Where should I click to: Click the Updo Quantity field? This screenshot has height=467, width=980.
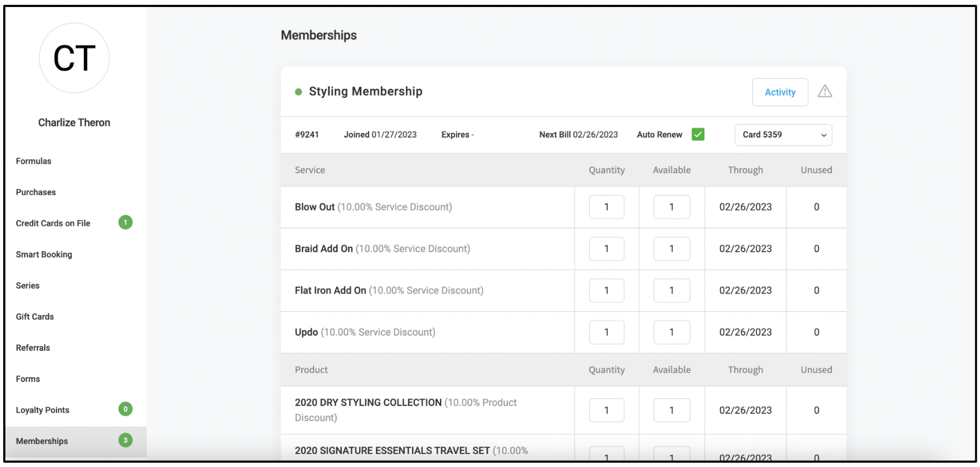pyautogui.click(x=607, y=332)
